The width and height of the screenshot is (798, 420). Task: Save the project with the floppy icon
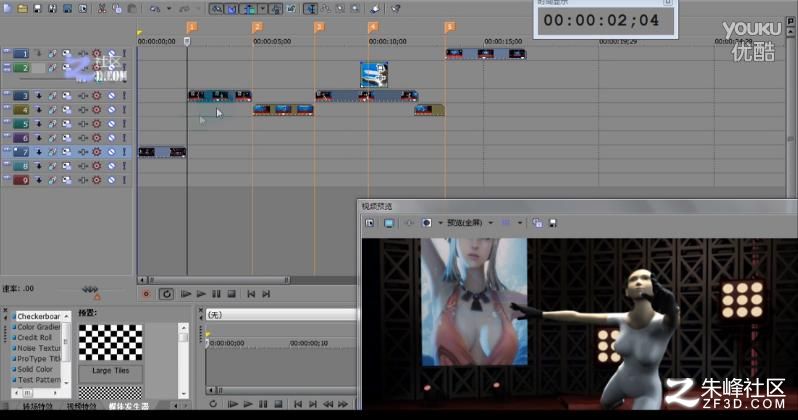(37, 8)
